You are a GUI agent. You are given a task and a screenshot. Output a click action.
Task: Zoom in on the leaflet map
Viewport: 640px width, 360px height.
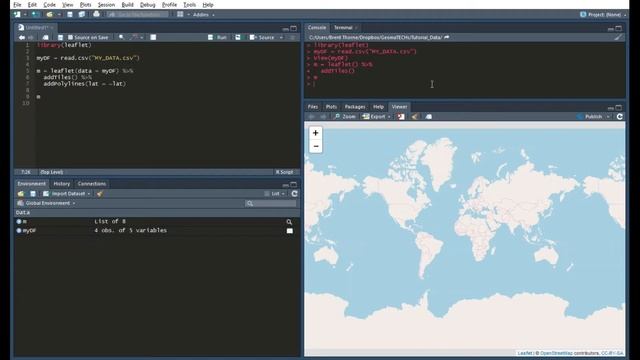pyautogui.click(x=316, y=133)
